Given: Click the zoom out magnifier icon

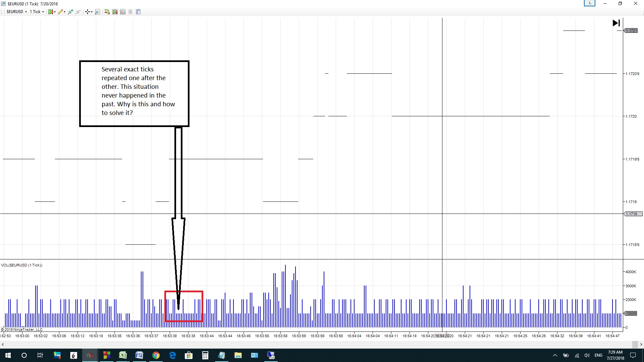Looking at the screenshot, I should pyautogui.click(x=78, y=12).
